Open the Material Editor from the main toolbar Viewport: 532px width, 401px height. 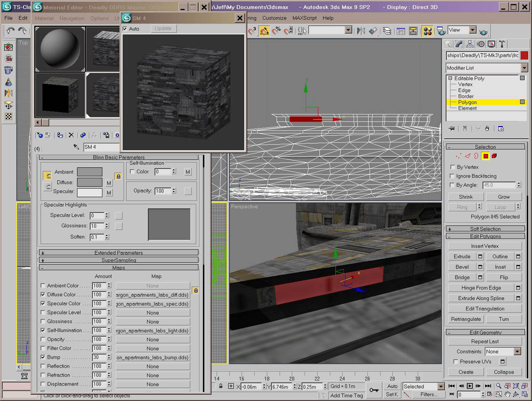pos(427,31)
